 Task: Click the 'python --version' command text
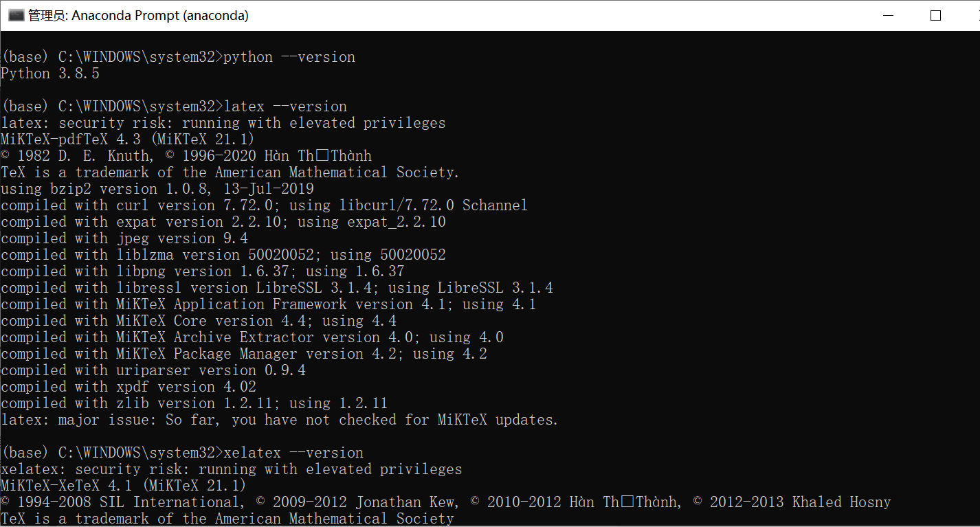[289, 57]
